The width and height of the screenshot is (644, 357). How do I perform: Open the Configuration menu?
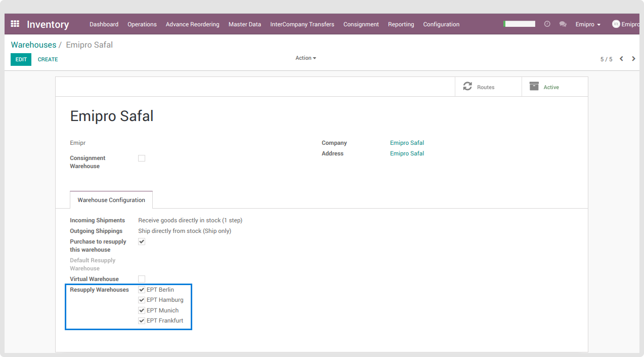(x=441, y=24)
